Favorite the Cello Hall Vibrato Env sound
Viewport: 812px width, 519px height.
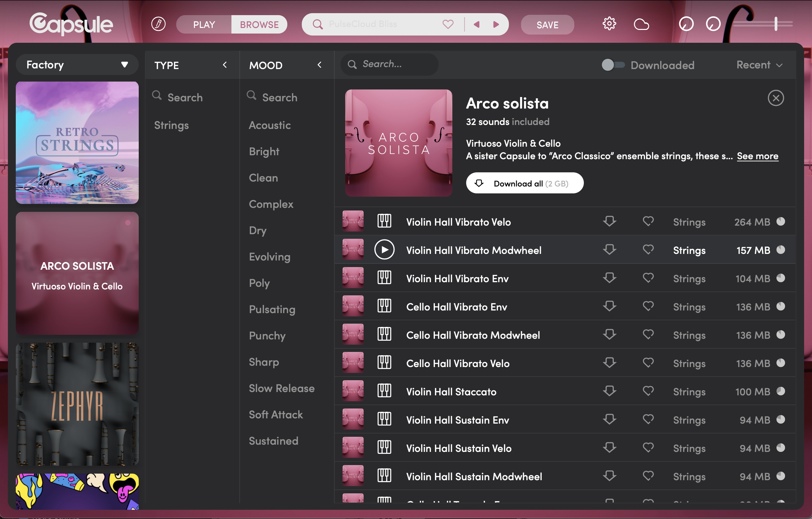pos(648,306)
